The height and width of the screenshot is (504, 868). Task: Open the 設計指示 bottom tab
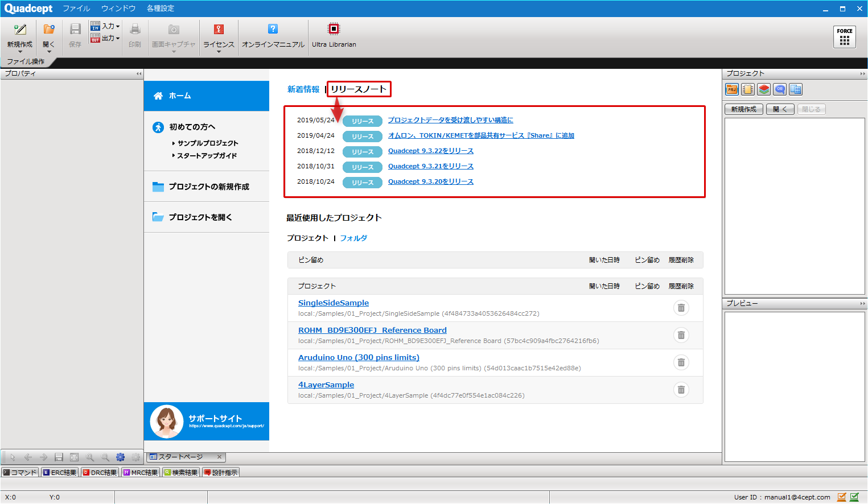(x=221, y=473)
